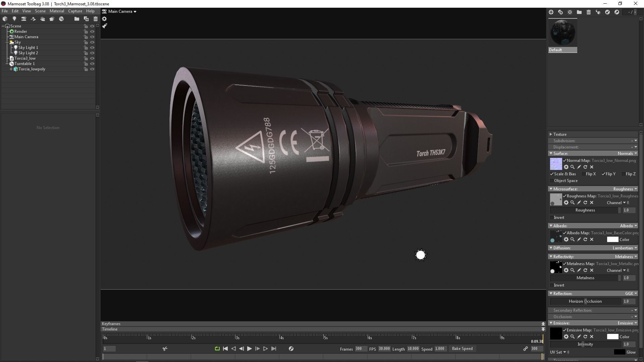Create new material with plus icon

(x=551, y=12)
